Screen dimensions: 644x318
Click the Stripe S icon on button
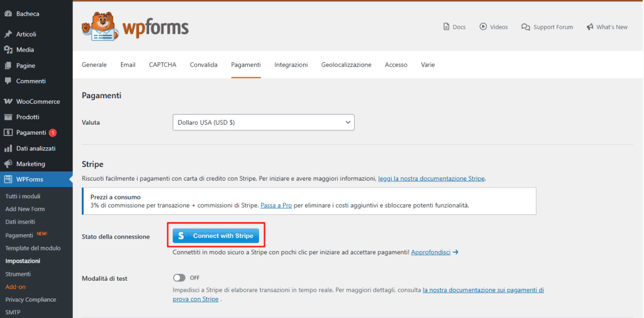point(180,236)
